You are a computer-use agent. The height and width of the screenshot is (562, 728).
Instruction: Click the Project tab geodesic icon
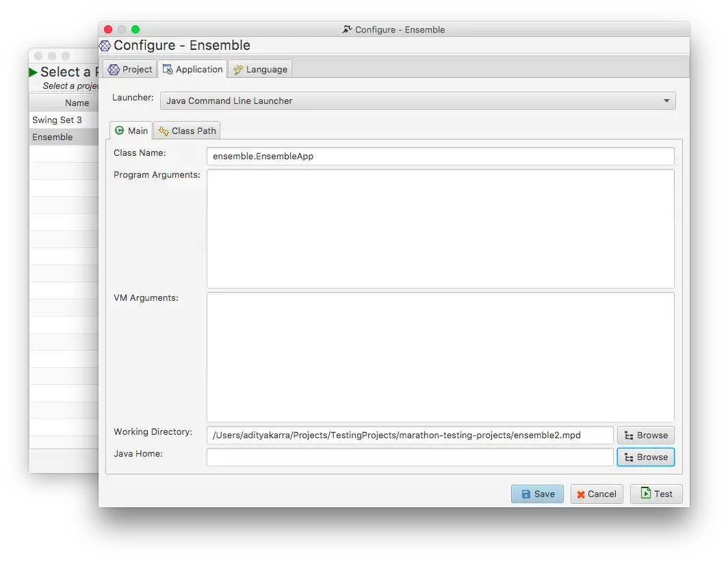114,70
